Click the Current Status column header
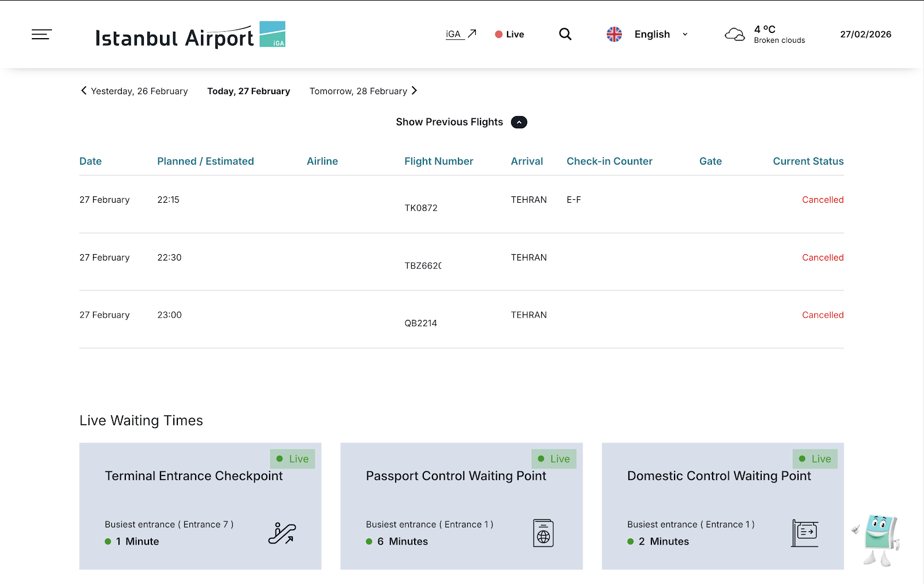 click(808, 161)
